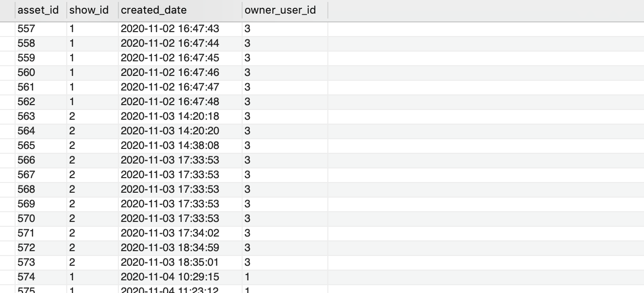The image size is (644, 293).
Task: Click the asset_id column header
Action: click(38, 10)
